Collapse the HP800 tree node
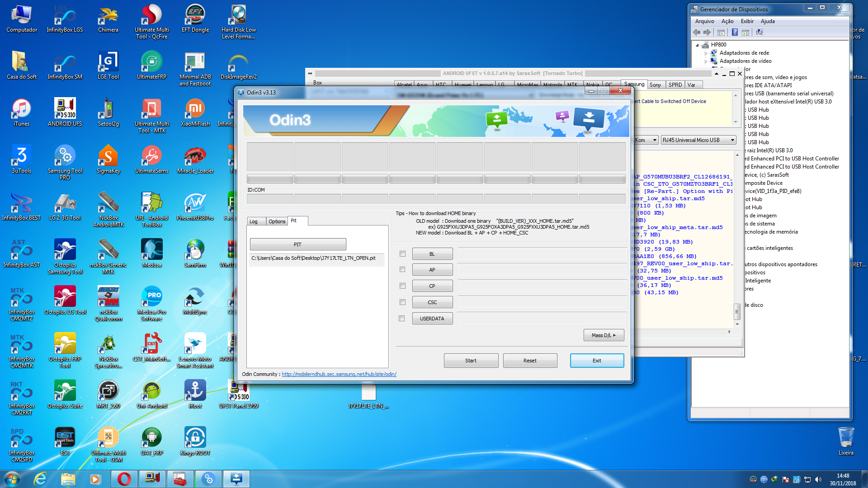The image size is (868, 488). point(697,45)
